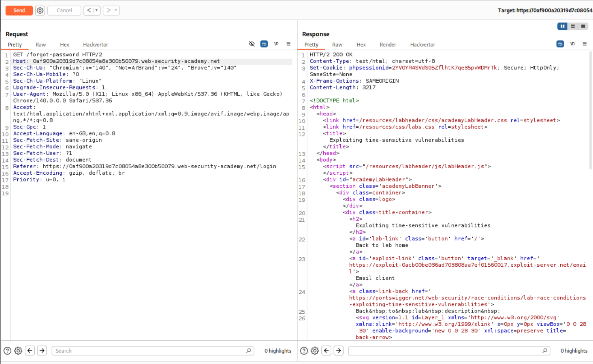The image size is (593, 364).
Task: Expand the back history dropdown arrow
Action: coord(97,11)
